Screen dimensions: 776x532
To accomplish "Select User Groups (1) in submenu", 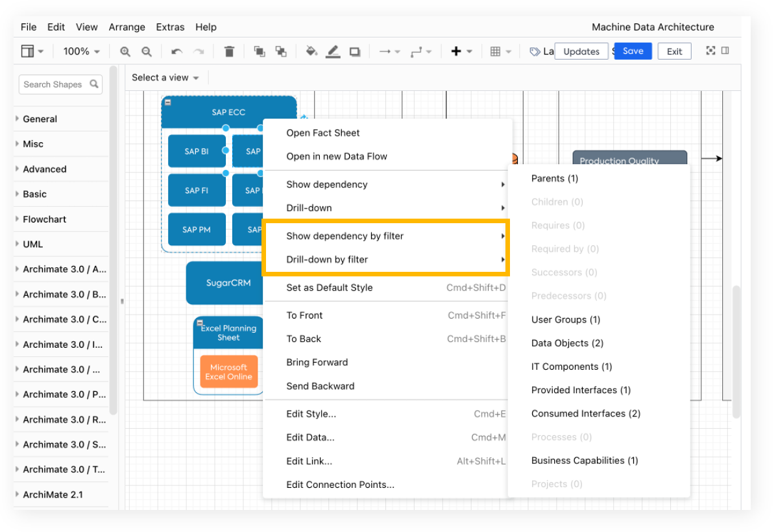I will [599, 320].
